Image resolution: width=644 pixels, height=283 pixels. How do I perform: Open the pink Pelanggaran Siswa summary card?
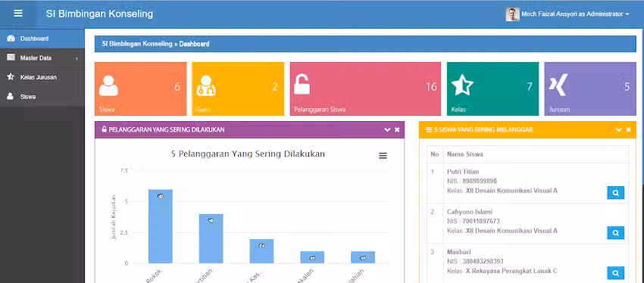(x=365, y=89)
